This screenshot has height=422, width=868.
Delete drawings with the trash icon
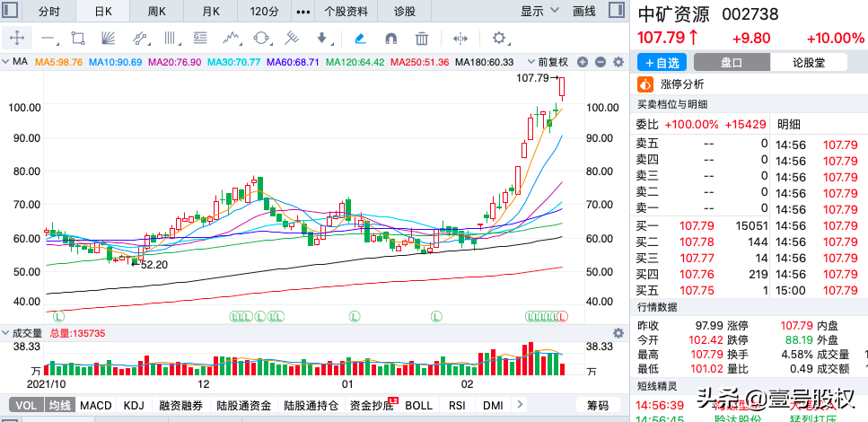click(x=422, y=38)
